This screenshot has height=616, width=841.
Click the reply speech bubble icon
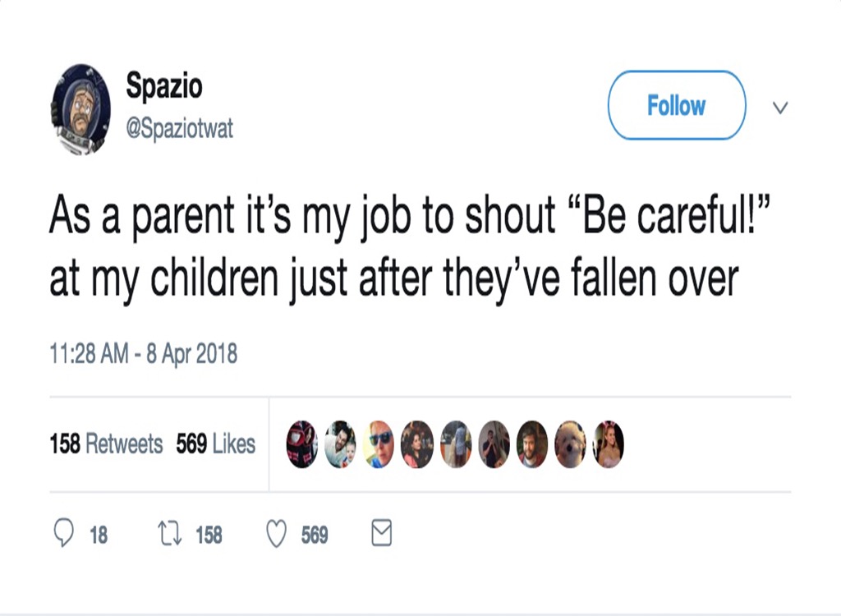64,535
